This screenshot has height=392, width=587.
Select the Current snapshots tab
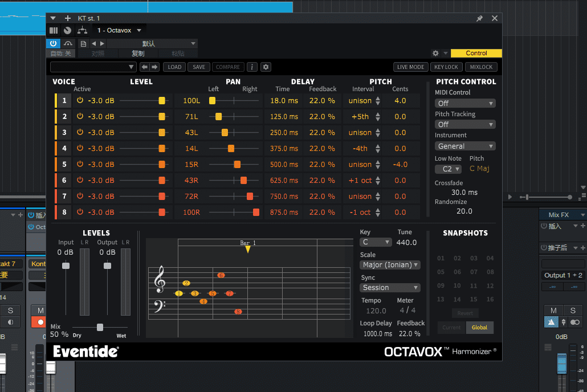pos(451,328)
